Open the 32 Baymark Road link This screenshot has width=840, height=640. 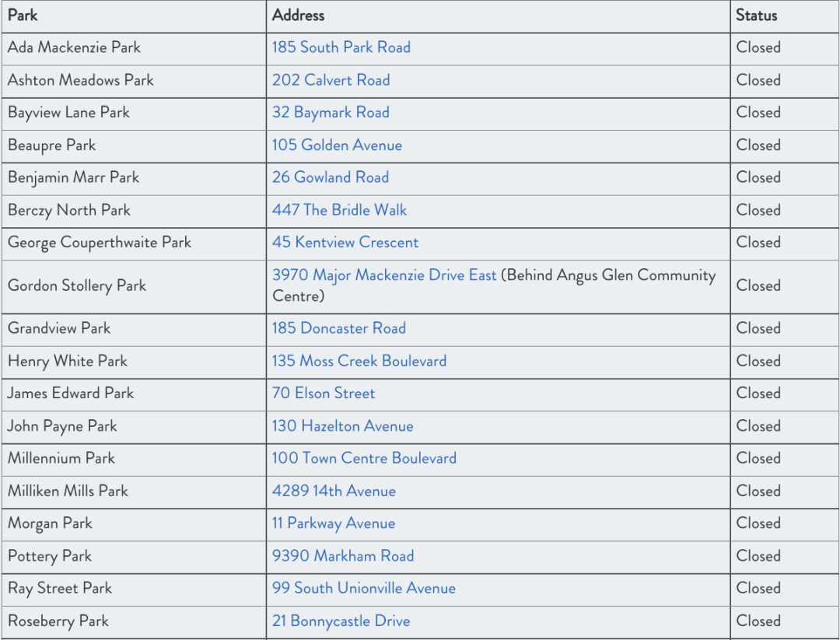pyautogui.click(x=331, y=113)
